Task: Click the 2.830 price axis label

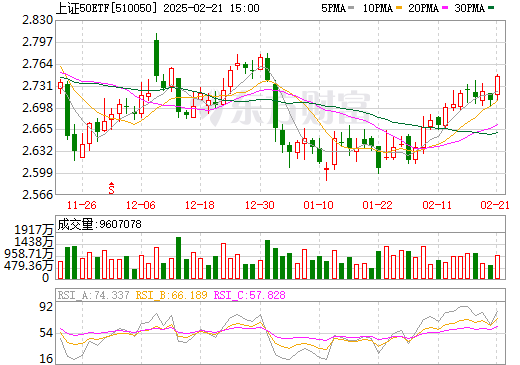Action: point(38,20)
